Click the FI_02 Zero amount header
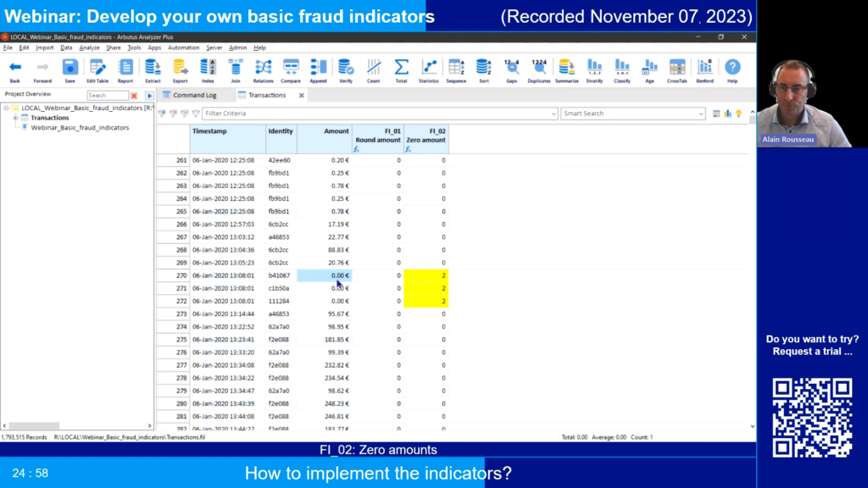The image size is (868, 488). coord(426,139)
